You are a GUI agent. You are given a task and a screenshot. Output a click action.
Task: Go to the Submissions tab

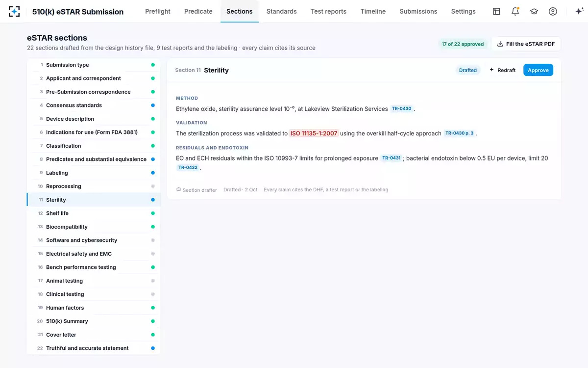point(418,11)
